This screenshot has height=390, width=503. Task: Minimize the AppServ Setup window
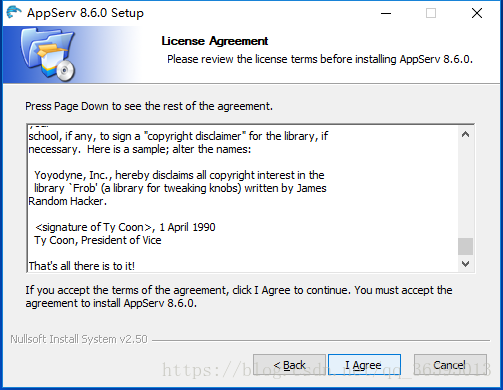coord(386,13)
